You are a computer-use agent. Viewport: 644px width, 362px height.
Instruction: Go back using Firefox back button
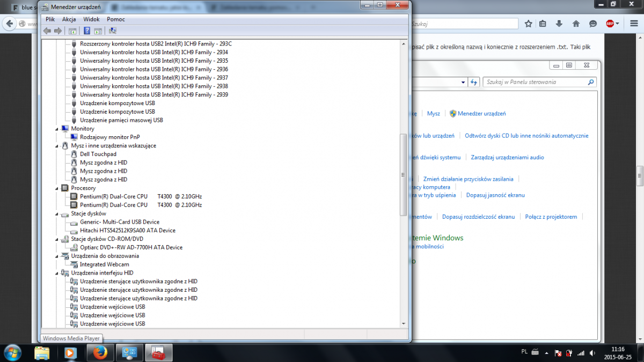pyautogui.click(x=9, y=24)
